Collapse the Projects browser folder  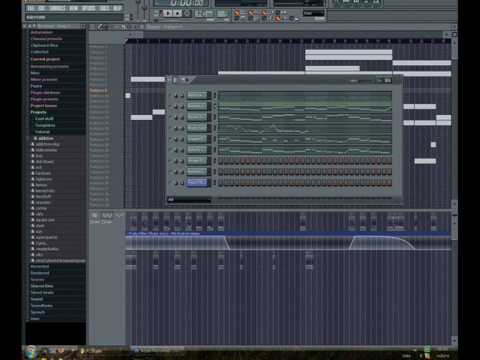click(x=38, y=112)
